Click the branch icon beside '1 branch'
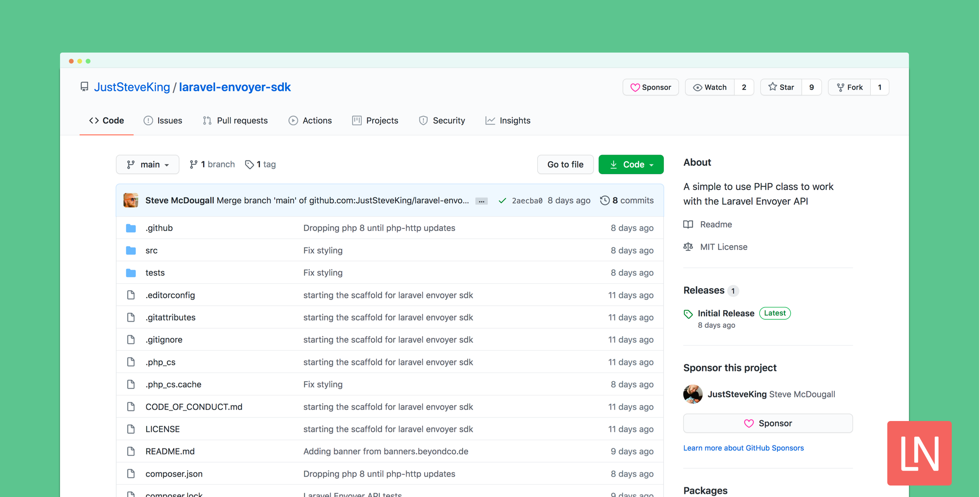Screen dimensions: 980x497 click(x=194, y=164)
